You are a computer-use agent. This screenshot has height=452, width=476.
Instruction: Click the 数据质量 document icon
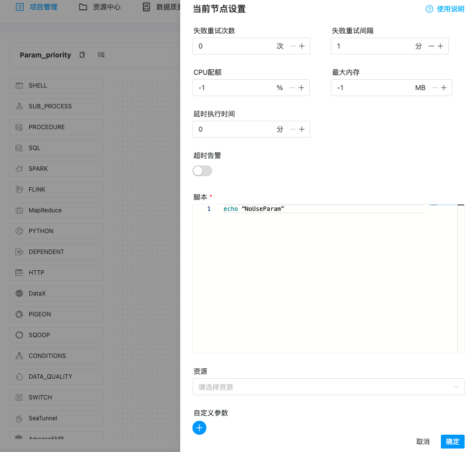(x=146, y=7)
